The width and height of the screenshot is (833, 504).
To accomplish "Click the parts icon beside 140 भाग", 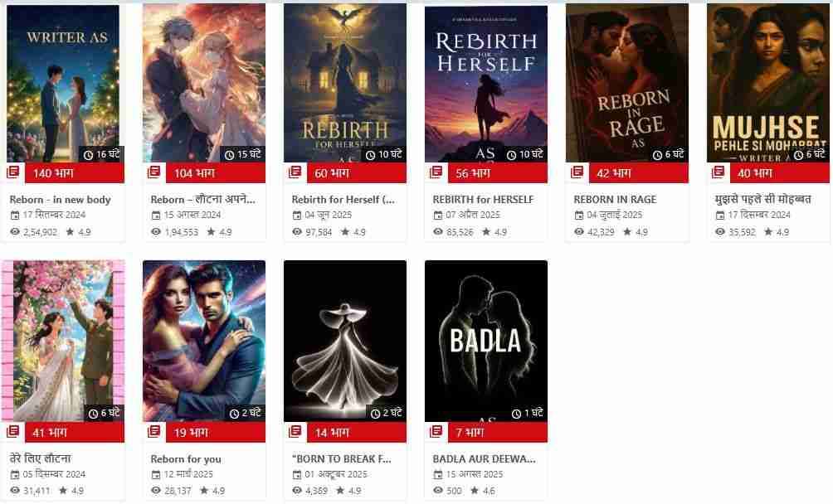I will click(12, 172).
